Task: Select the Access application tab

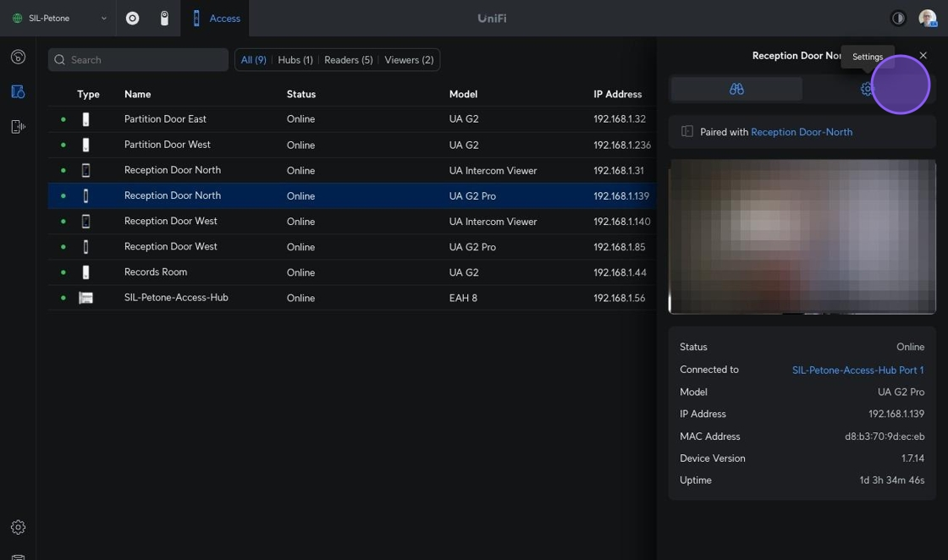Action: click(216, 18)
